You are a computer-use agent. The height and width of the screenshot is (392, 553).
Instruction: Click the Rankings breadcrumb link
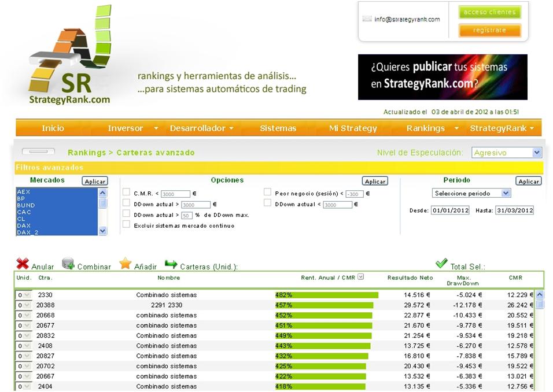coord(87,153)
